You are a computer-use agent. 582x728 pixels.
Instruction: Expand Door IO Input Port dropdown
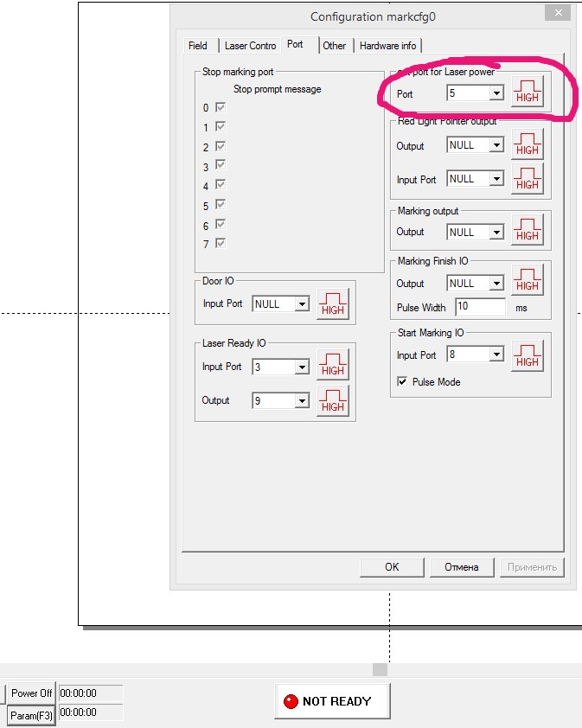tap(301, 304)
